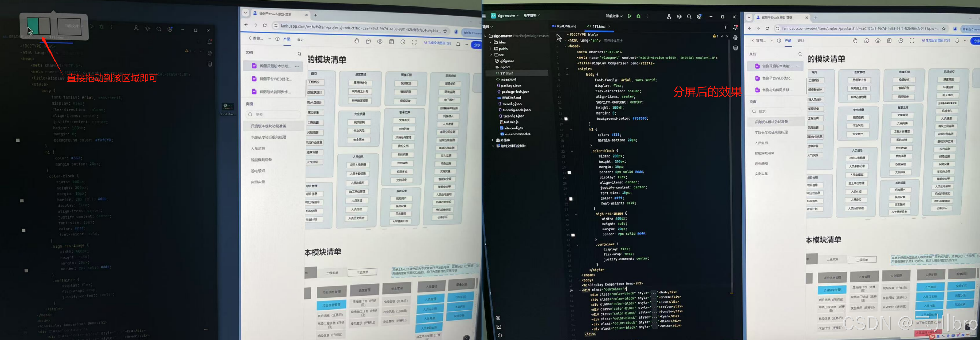Expand the src folder in right IDE tree
This screenshot has height=340, width=980.
pos(491,55)
